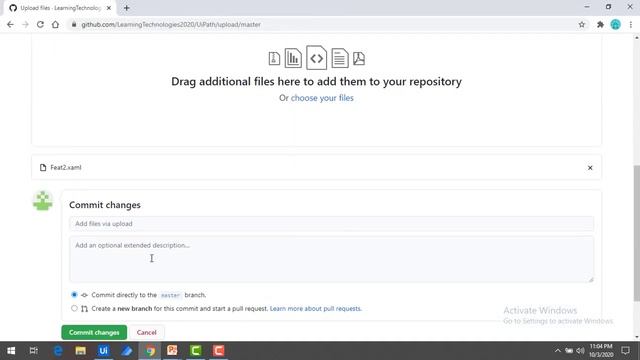
Task: Open the Windows notification center
Action: pyautogui.click(x=625, y=351)
